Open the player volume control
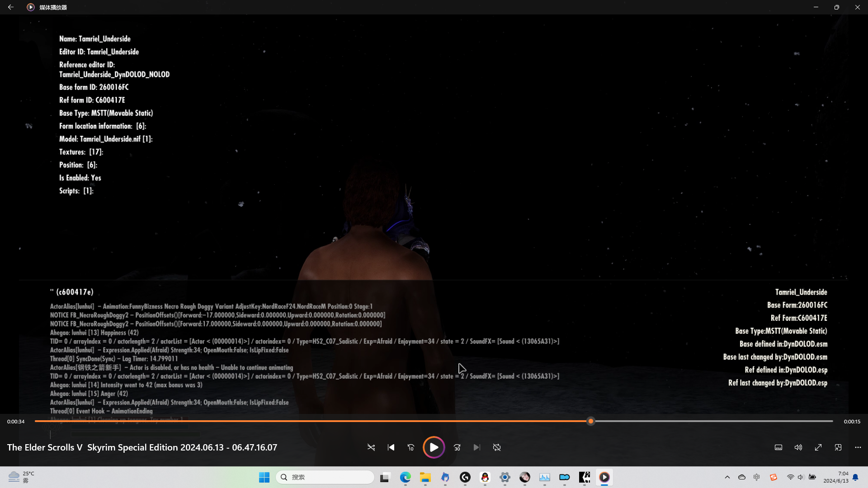The height and width of the screenshot is (488, 868). [x=798, y=447]
